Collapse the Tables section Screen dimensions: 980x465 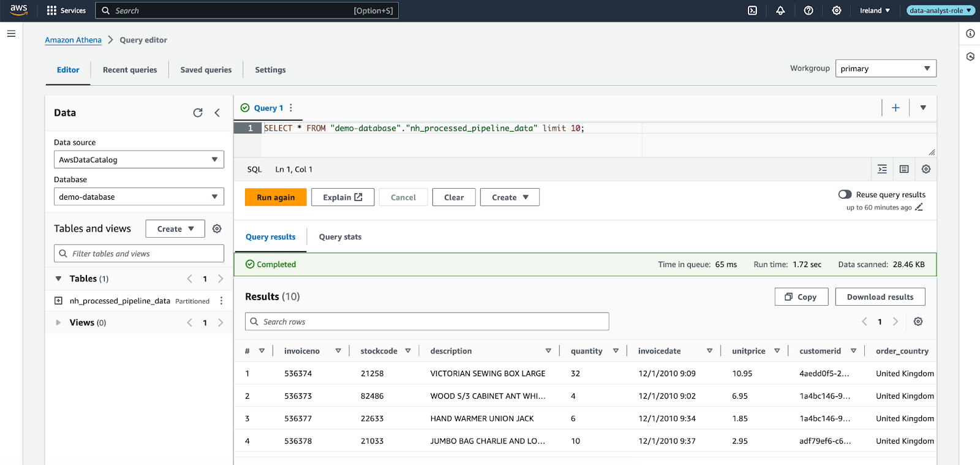click(x=58, y=279)
